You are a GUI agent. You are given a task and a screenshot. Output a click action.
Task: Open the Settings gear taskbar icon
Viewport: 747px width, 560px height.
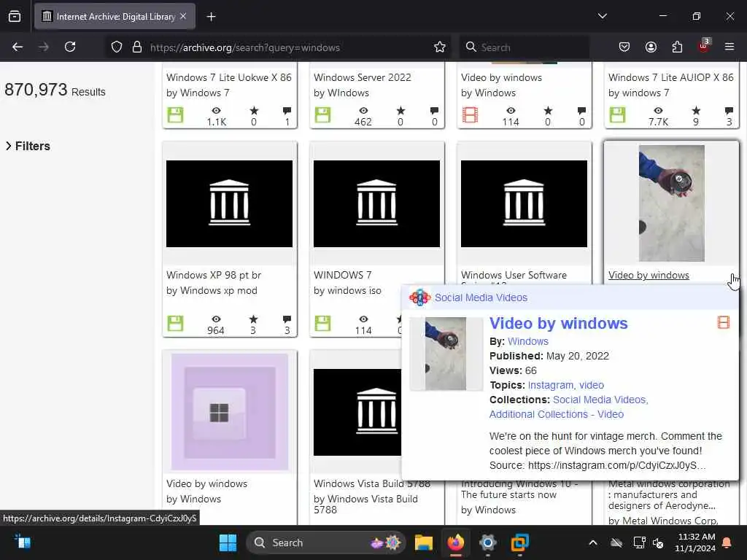[x=488, y=542]
